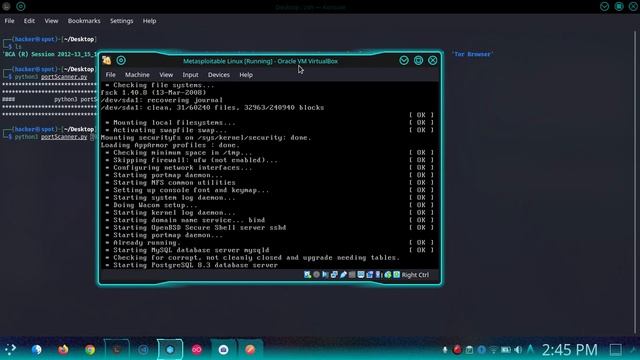Toggle the pin button in VirtualBox title bar
Screen dimensions: 640x360
click(121, 60)
